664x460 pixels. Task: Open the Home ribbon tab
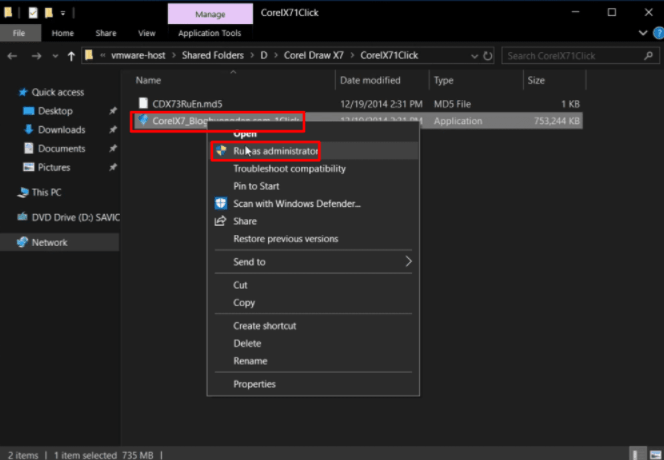[x=63, y=33]
